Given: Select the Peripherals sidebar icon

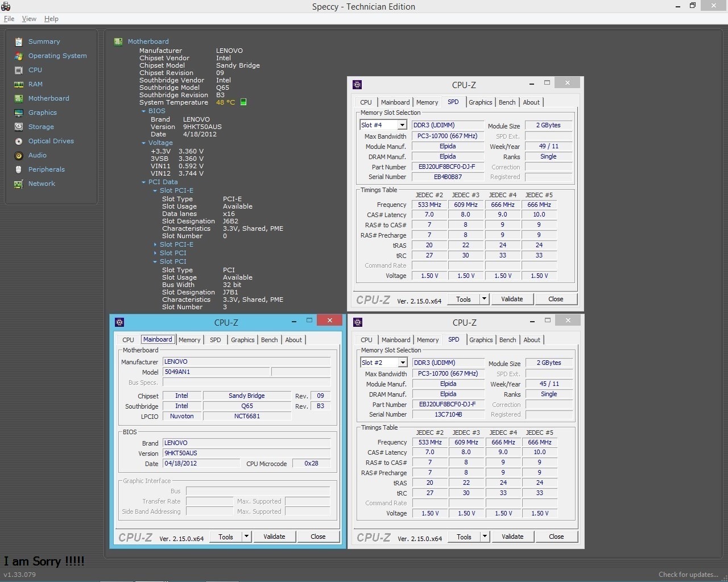Looking at the screenshot, I should click(19, 169).
